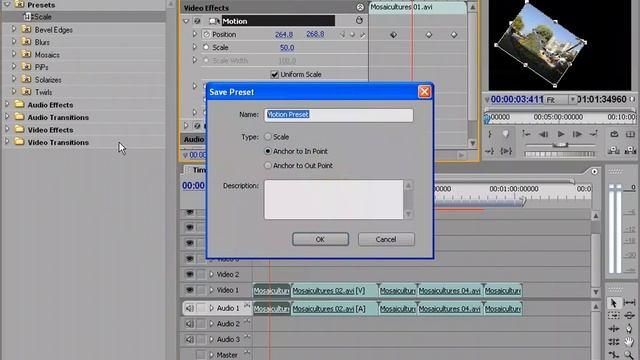Expand the Mosaics presets folder

(14, 54)
